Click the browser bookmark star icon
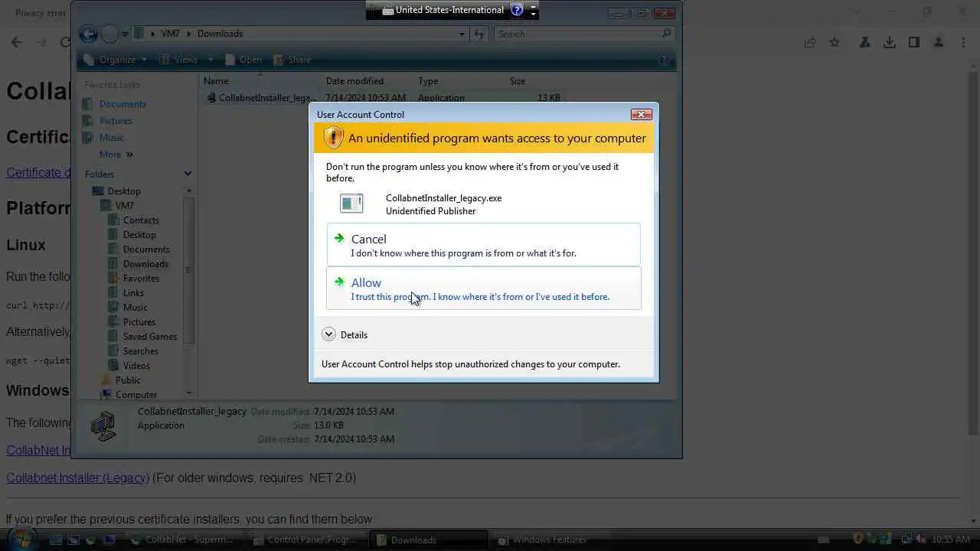This screenshot has width=980, height=551. (835, 42)
